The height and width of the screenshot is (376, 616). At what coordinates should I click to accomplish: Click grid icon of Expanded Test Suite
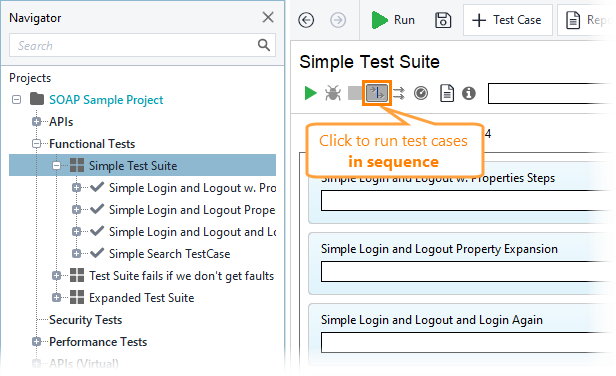(x=77, y=297)
